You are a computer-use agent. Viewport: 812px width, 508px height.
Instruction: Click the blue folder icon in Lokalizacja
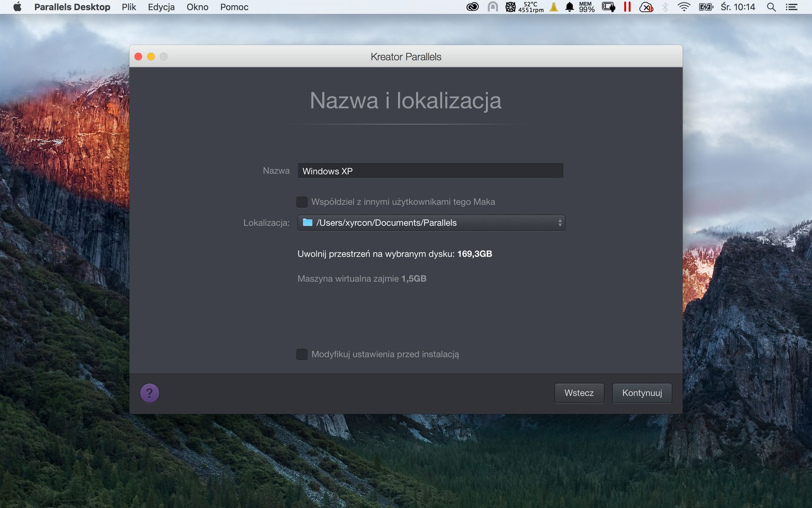tap(308, 222)
